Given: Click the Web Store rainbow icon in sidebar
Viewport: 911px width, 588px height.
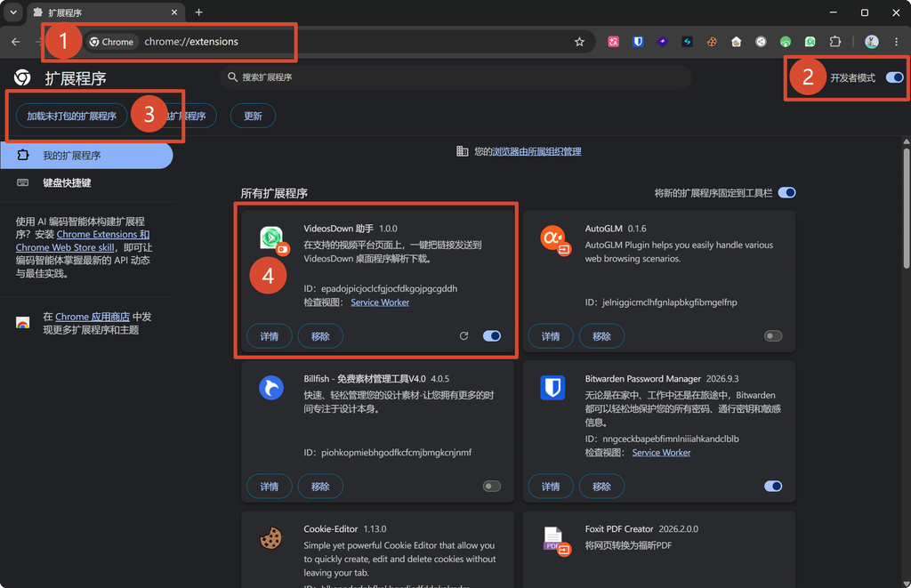Looking at the screenshot, I should 22,323.
